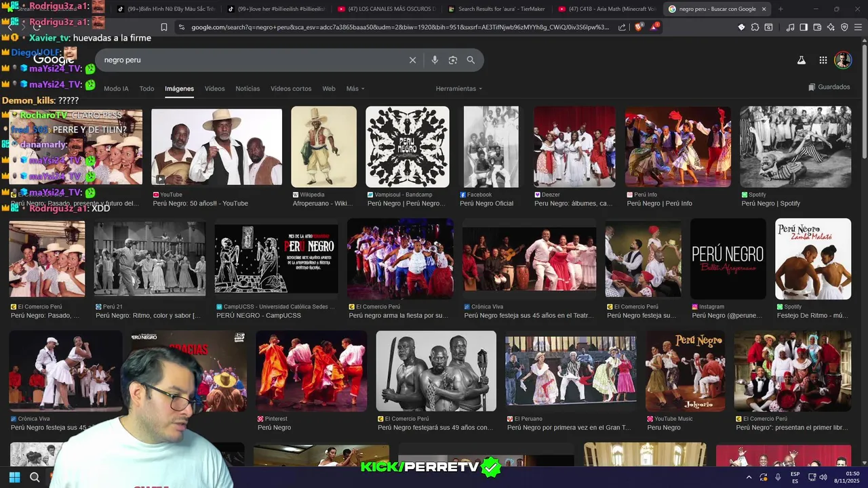Open Leo AI sparkle icon
Screen dimensions: 868x488
tap(831, 27)
